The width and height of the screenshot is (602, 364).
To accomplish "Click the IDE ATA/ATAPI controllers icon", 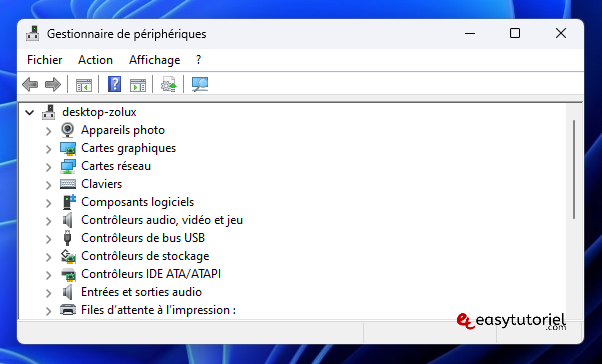I will pyautogui.click(x=68, y=274).
